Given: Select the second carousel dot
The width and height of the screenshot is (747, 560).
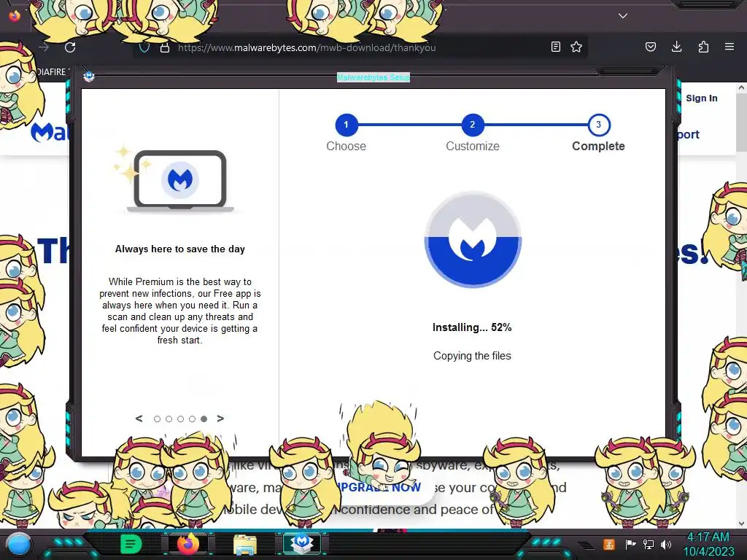Looking at the screenshot, I should [169, 419].
